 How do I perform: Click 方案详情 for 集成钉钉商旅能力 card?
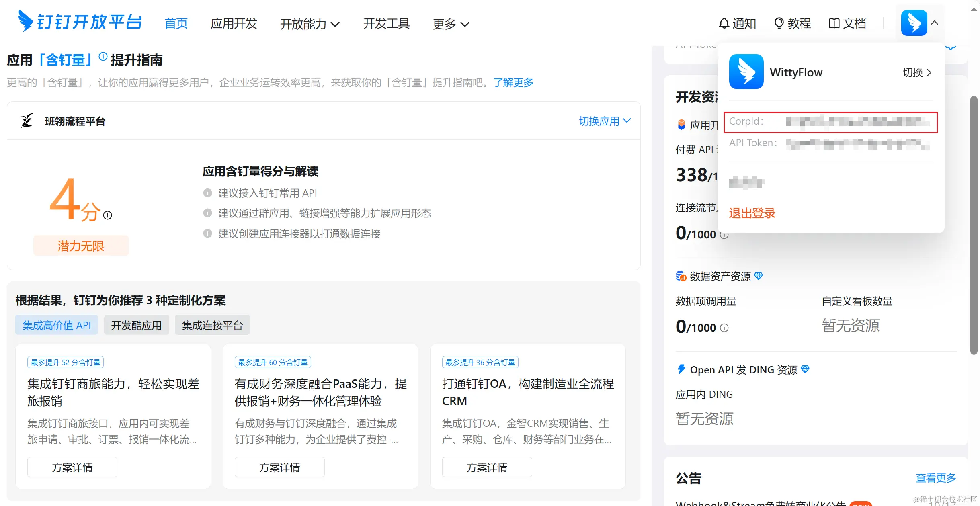pyautogui.click(x=72, y=467)
